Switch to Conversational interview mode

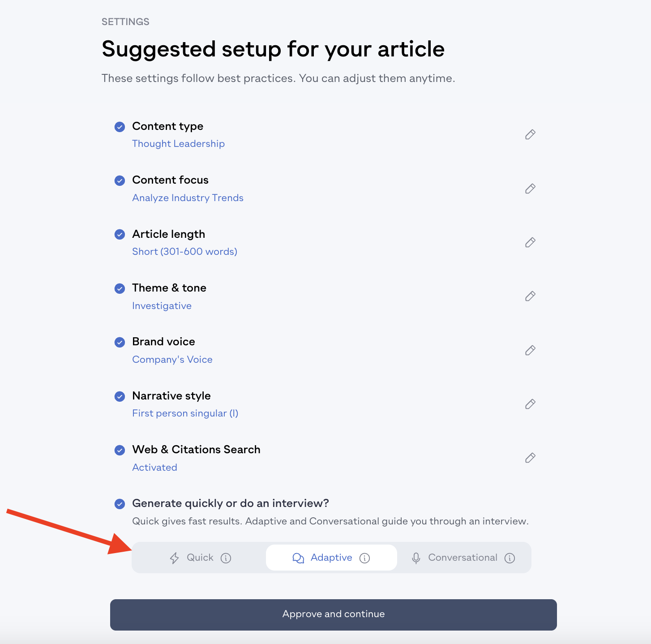(x=463, y=558)
